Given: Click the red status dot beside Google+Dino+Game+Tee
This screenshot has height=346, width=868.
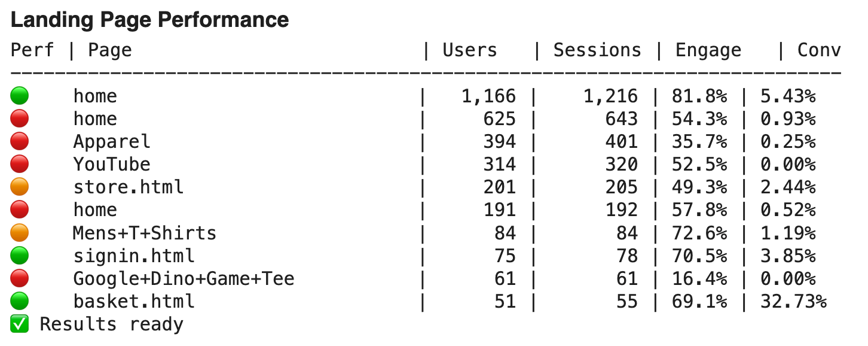Looking at the screenshot, I should pos(20,278).
